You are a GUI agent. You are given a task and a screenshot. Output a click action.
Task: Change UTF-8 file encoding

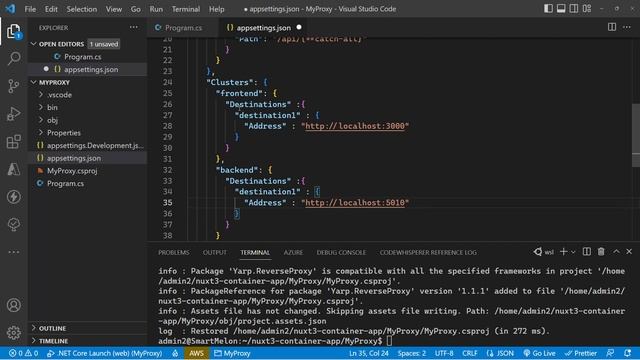click(444, 353)
